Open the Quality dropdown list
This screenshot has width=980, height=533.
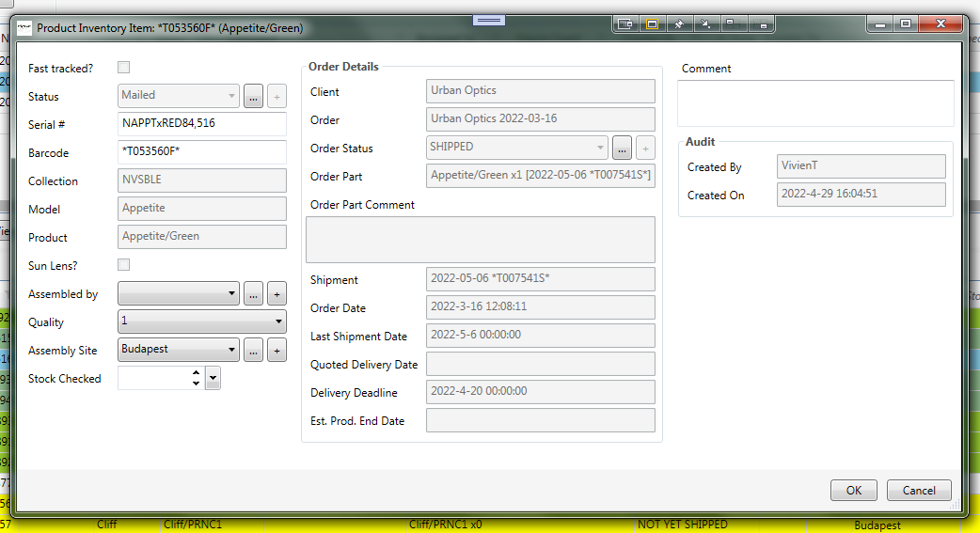[278, 322]
